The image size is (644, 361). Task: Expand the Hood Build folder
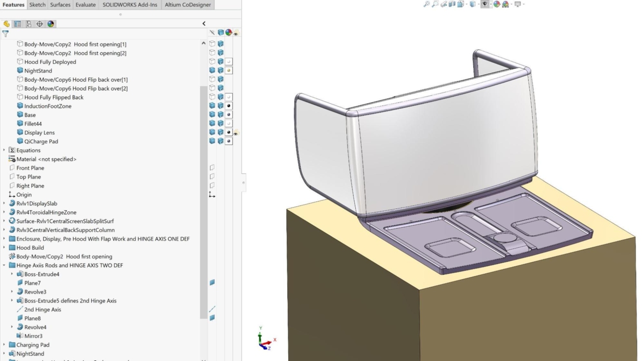(x=4, y=248)
